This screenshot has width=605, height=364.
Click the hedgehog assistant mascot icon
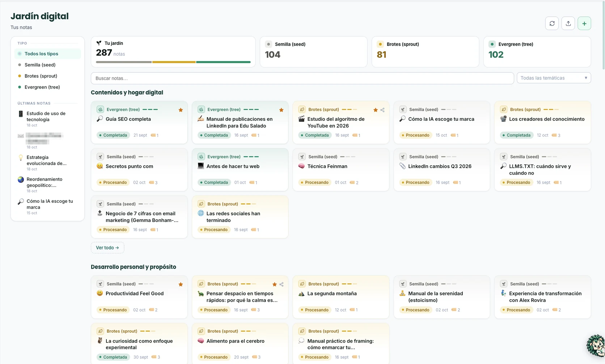pos(596,346)
